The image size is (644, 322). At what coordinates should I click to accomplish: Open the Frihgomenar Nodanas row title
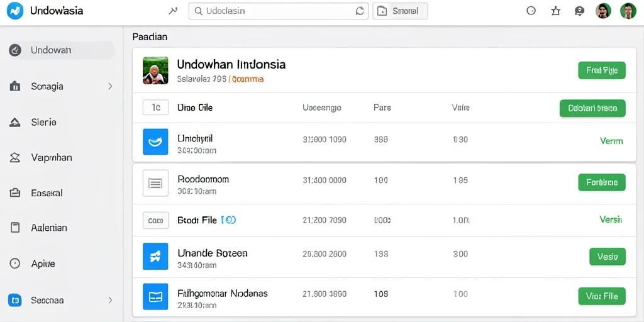pos(223,293)
